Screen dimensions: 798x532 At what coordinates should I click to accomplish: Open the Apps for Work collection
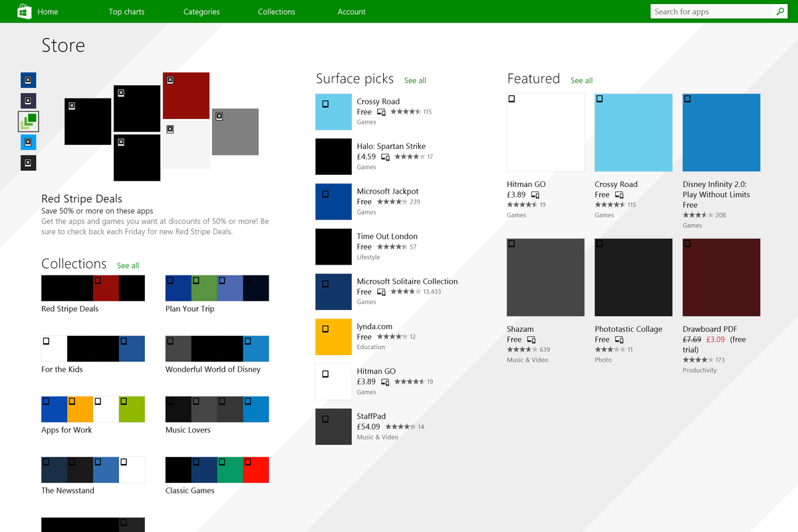[x=93, y=415]
